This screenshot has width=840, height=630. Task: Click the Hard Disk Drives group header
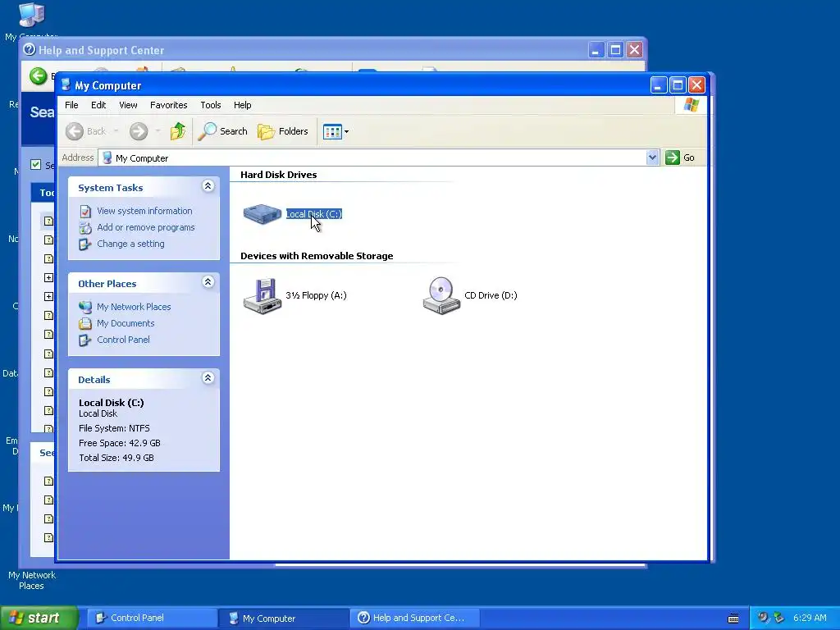pyautogui.click(x=279, y=175)
